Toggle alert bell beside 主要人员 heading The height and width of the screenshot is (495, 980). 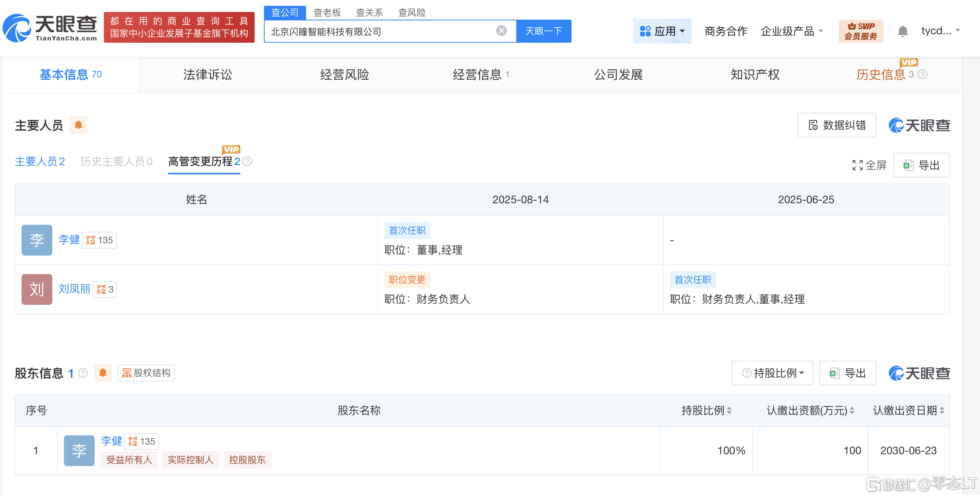tap(78, 125)
